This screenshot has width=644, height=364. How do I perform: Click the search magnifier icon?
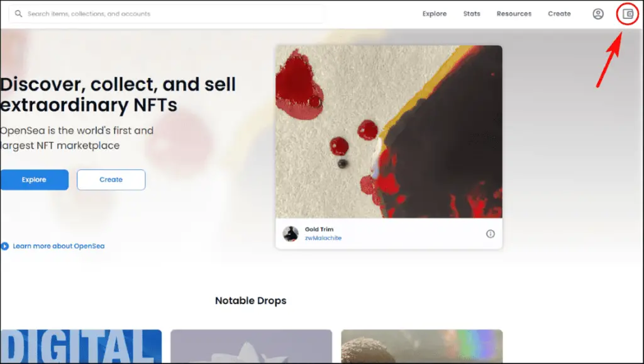(x=18, y=14)
